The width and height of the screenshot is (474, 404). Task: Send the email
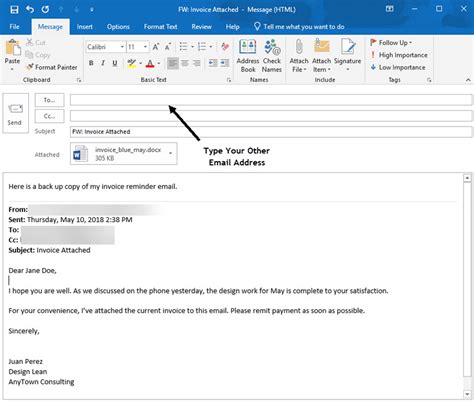click(x=15, y=113)
